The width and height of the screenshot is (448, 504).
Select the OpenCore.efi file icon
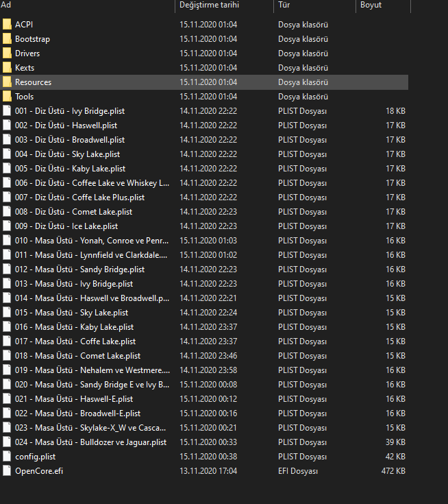tap(7, 471)
